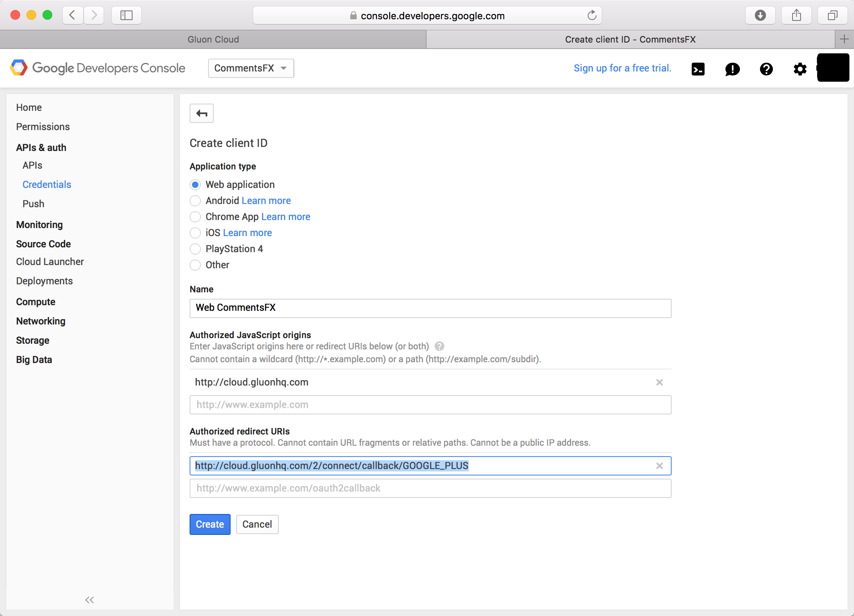This screenshot has height=616, width=854.
Task: Click Learn more link next to Chrome App
Action: 286,217
